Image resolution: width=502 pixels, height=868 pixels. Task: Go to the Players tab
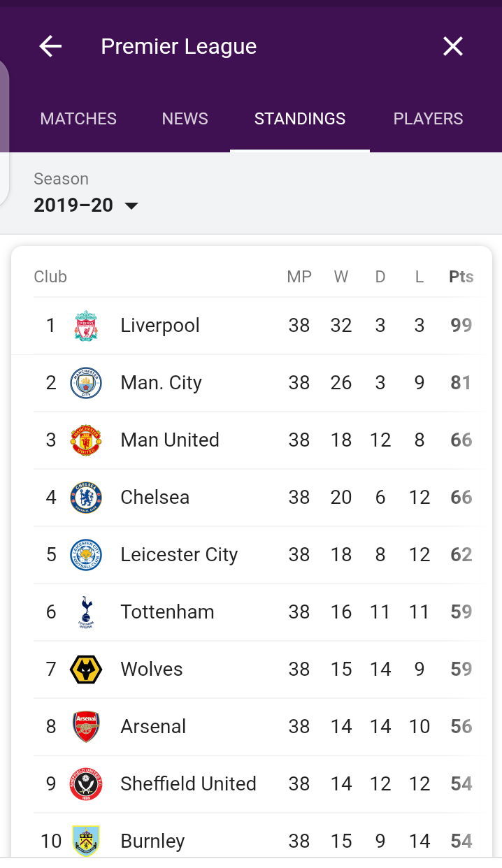(428, 119)
